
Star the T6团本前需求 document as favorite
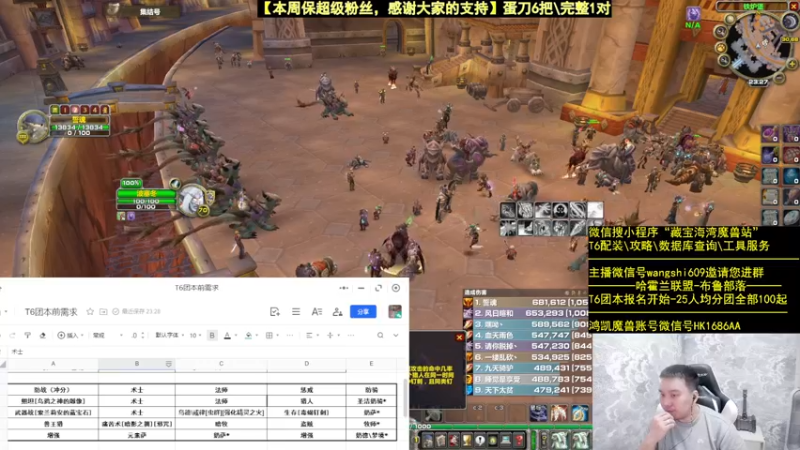point(90,311)
